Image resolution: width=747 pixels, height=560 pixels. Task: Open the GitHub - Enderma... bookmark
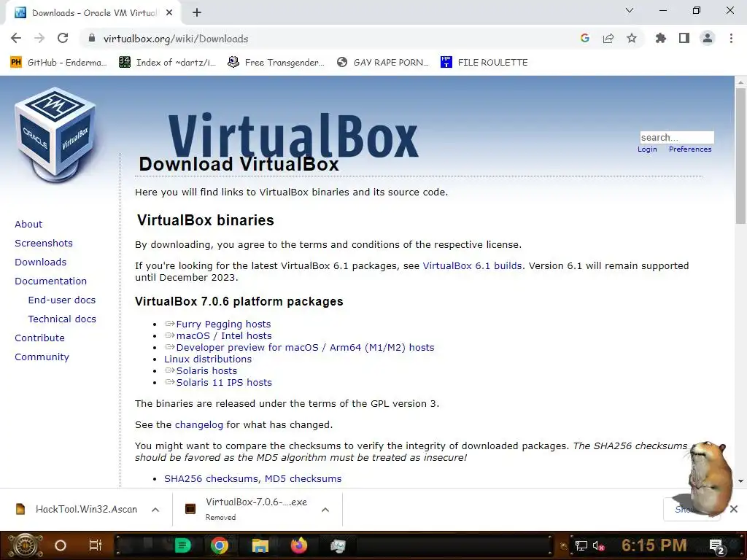[x=58, y=63]
